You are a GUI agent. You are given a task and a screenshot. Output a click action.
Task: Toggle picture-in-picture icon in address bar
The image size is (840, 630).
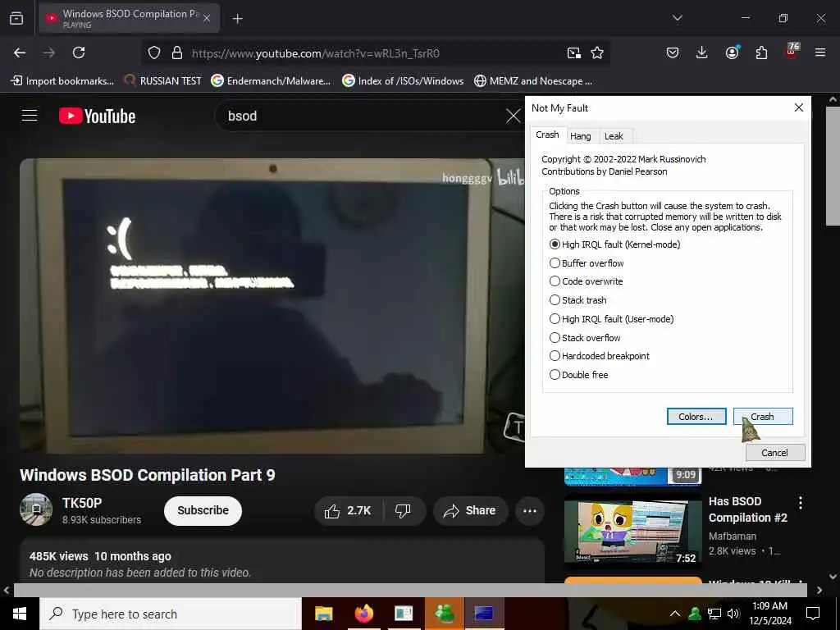tap(573, 53)
